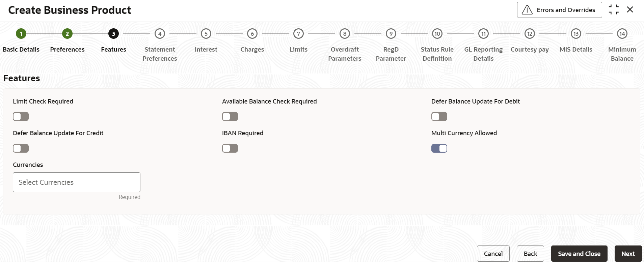Click step 2 Preferences circle icon
The image size is (644, 262).
coord(67,34)
